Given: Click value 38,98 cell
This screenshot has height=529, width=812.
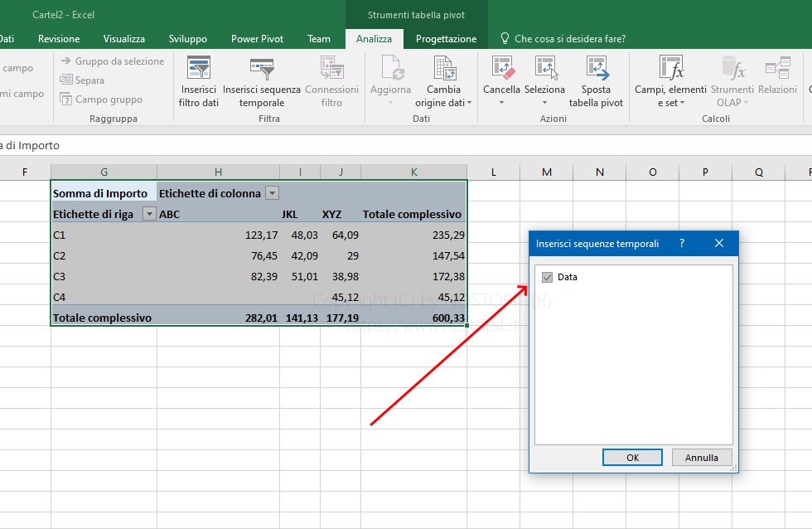Looking at the screenshot, I should (341, 276).
